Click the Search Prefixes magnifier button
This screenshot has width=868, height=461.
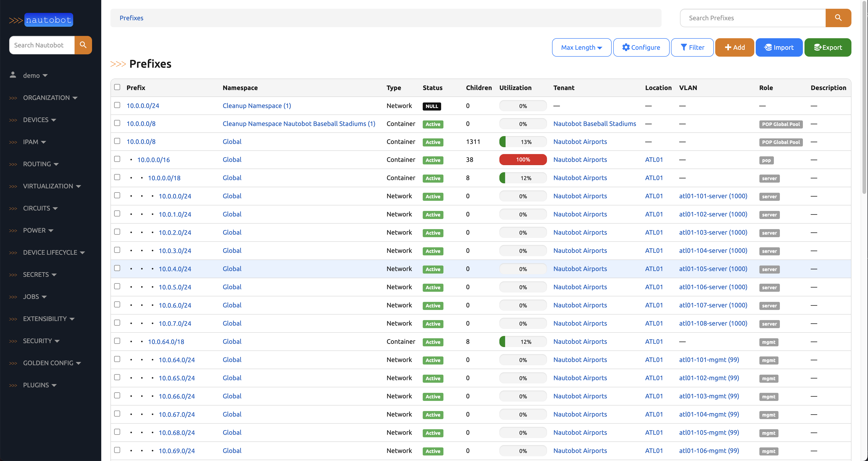838,18
